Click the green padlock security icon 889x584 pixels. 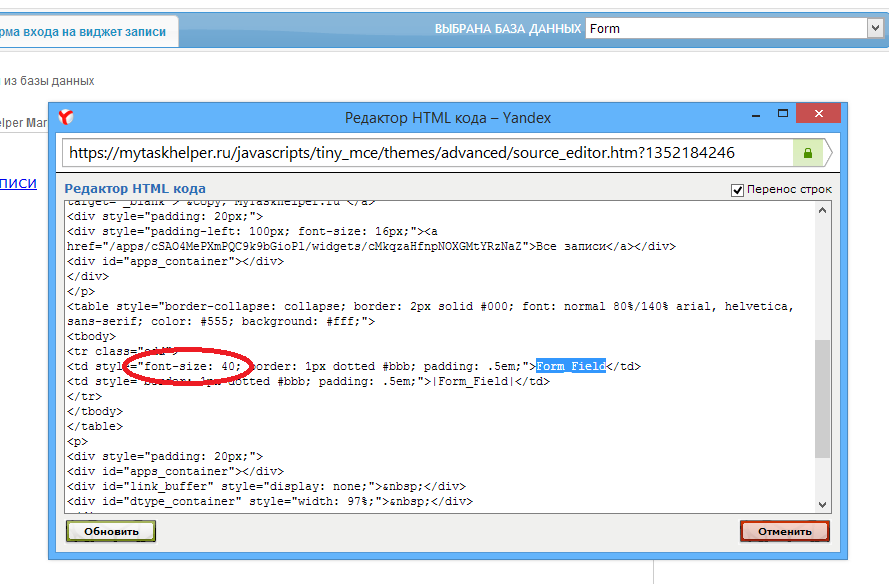(x=807, y=153)
